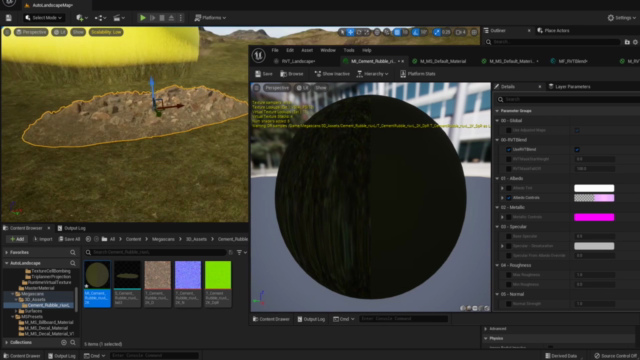640x360 pixels.
Task: Start Play in Editor with green play button
Action: click(142, 18)
